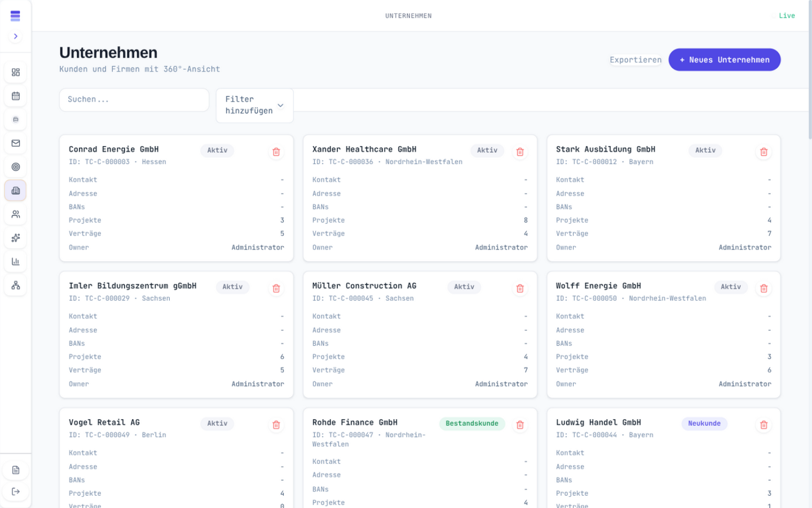
Task: Open the Wolff Energie GmbH card title
Action: [598, 286]
